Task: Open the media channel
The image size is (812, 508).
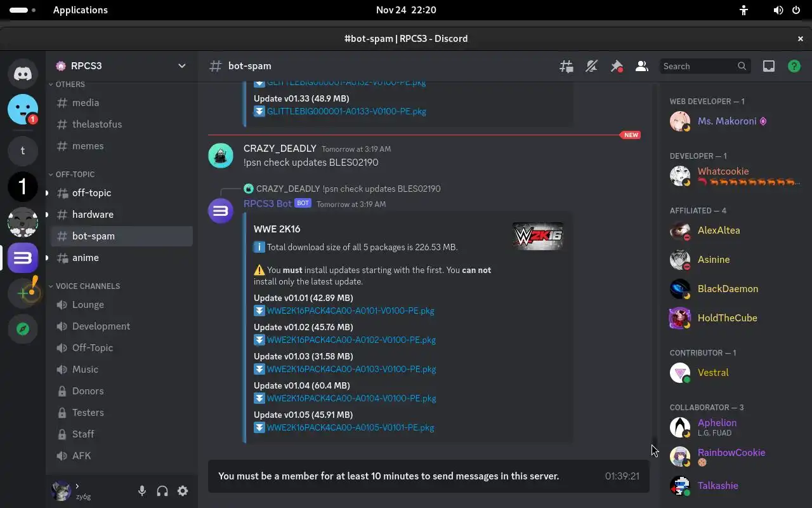Action: 121,103
